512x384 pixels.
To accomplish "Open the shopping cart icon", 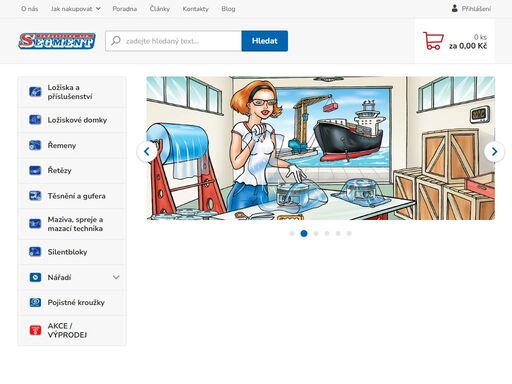I will point(433,41).
